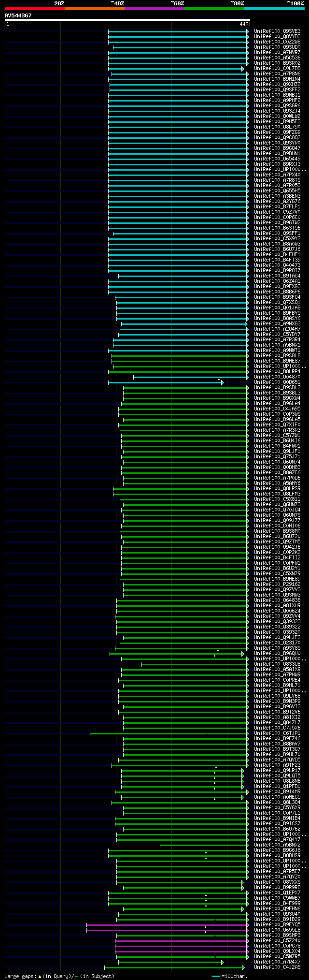Screen dimensions: 309x980
Task: Click the Large gaps legend text
Action: click(x=59, y=976)
